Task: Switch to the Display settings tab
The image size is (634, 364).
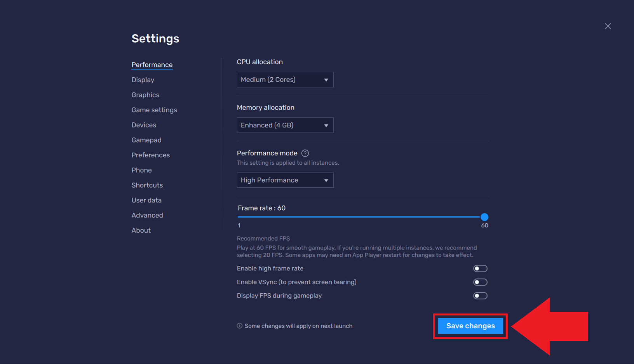Action: point(143,80)
